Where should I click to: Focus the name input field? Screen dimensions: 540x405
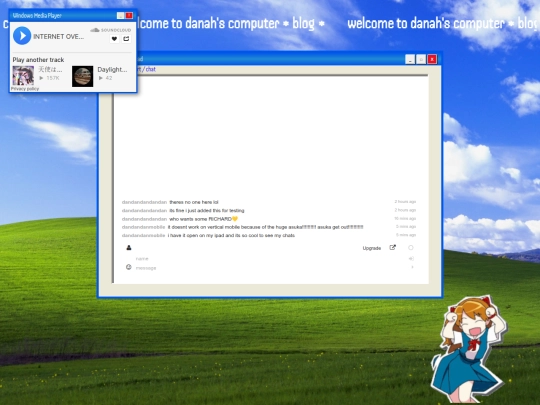pyautogui.click(x=270, y=259)
